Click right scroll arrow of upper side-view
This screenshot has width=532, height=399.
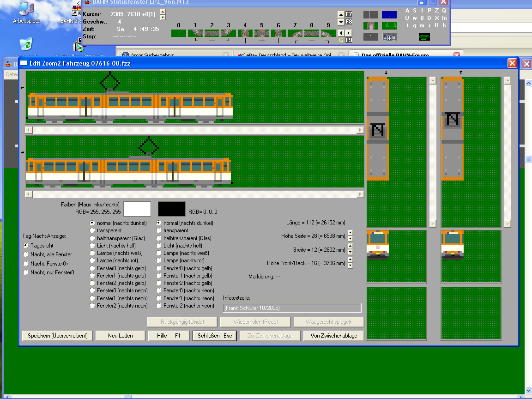(360, 130)
